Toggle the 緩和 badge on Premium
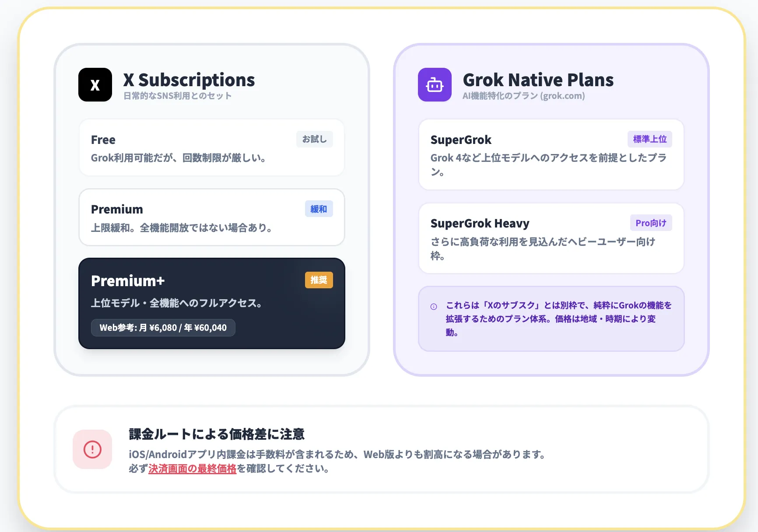The image size is (758, 532). [x=319, y=209]
